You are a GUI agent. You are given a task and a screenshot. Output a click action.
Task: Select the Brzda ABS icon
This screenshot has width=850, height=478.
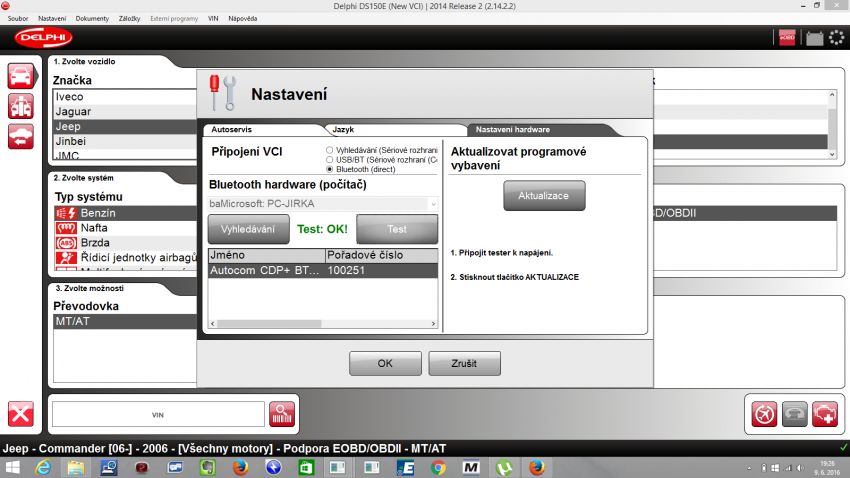pos(66,243)
